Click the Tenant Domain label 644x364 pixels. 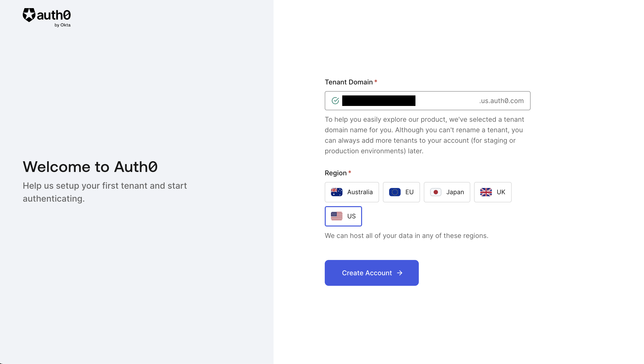coord(349,82)
